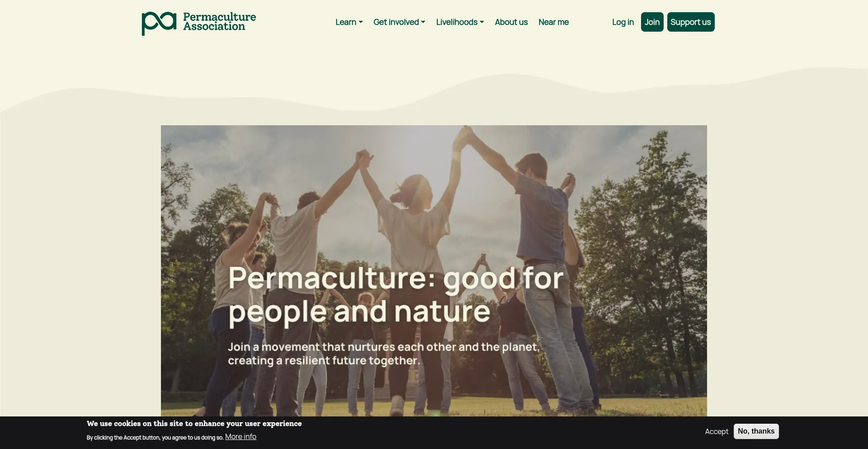Screen dimensions: 868x449
Task: Click the Permaculture Association logo icon
Action: click(x=159, y=23)
